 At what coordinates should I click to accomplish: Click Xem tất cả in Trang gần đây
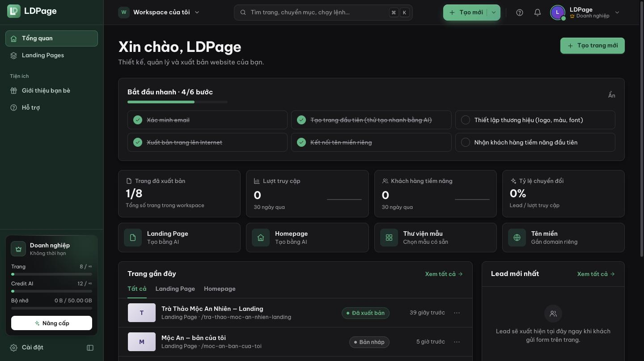pyautogui.click(x=444, y=274)
